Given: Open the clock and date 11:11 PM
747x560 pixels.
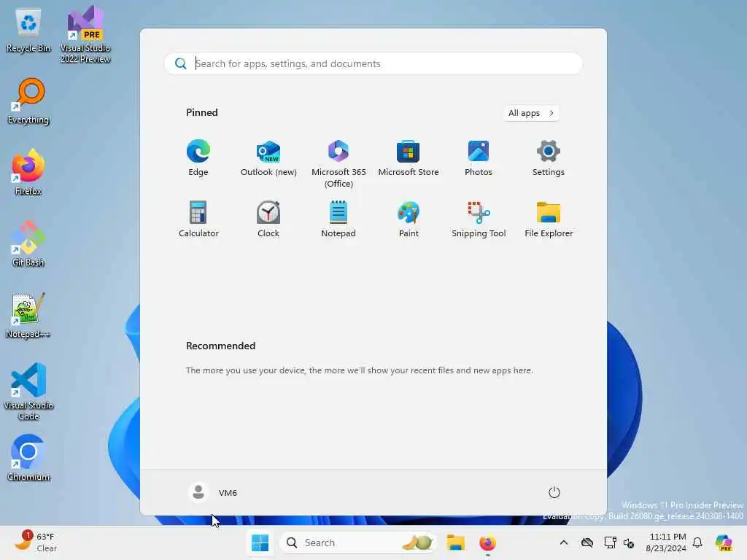Looking at the screenshot, I should [667, 542].
